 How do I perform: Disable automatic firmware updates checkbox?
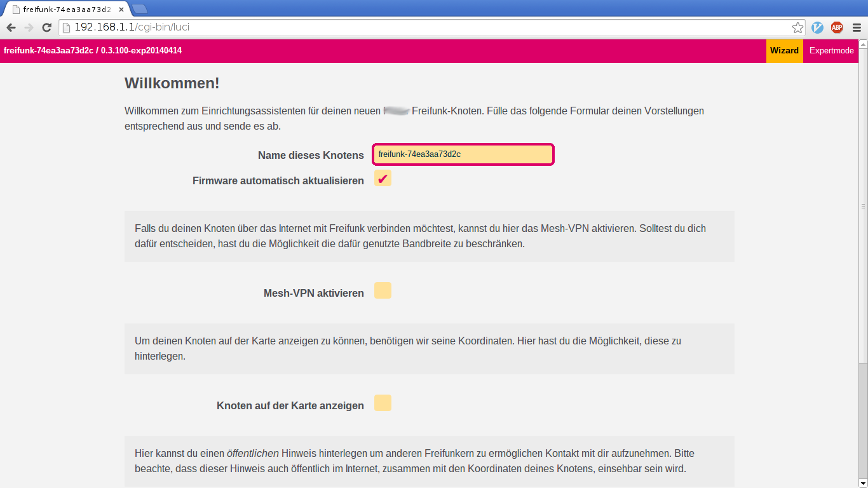coord(383,179)
